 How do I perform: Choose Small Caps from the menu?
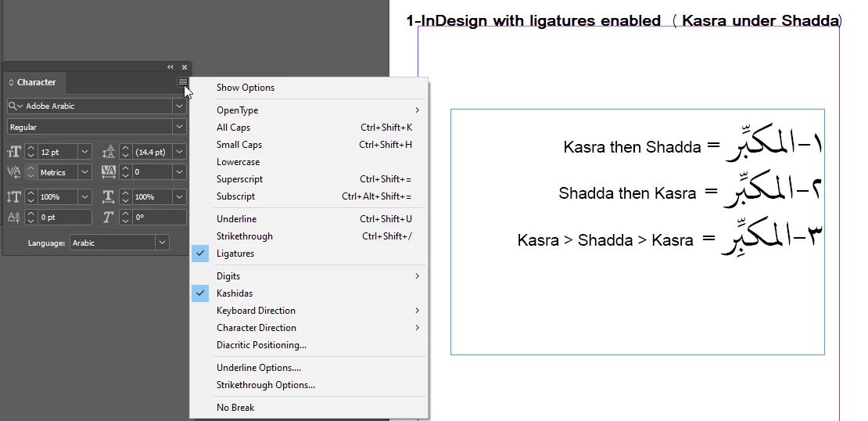click(309, 145)
